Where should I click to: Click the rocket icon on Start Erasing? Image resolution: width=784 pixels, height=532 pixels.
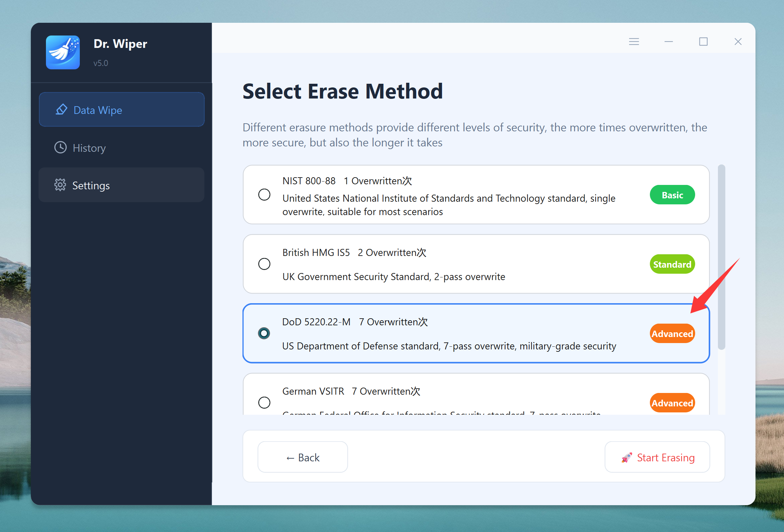pos(626,458)
